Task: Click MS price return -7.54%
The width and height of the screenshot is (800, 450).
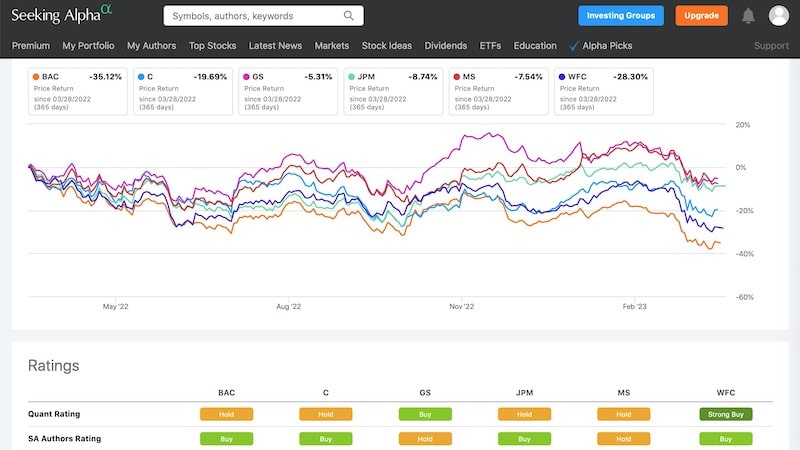Action: [529, 77]
